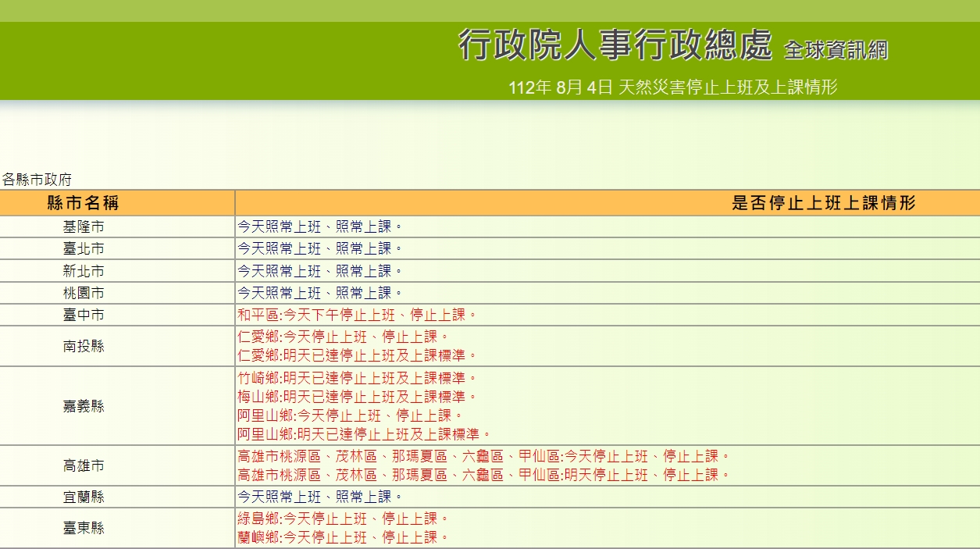Image resolution: width=980 pixels, height=549 pixels.
Task: Click the 全球資訊網 text in header
Action: click(x=836, y=50)
